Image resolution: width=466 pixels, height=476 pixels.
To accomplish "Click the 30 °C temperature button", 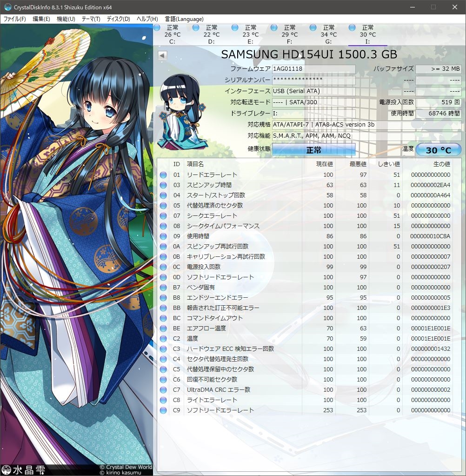I will click(439, 150).
